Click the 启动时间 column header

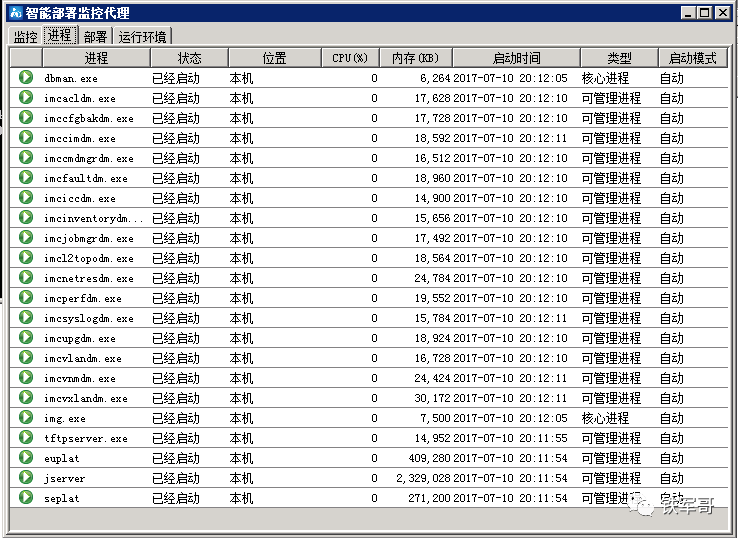point(516,58)
